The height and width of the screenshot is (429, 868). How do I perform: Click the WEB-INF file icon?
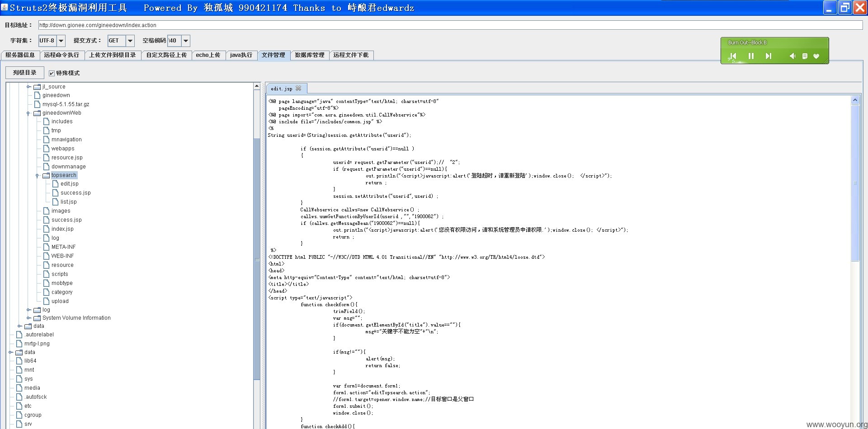click(x=46, y=256)
